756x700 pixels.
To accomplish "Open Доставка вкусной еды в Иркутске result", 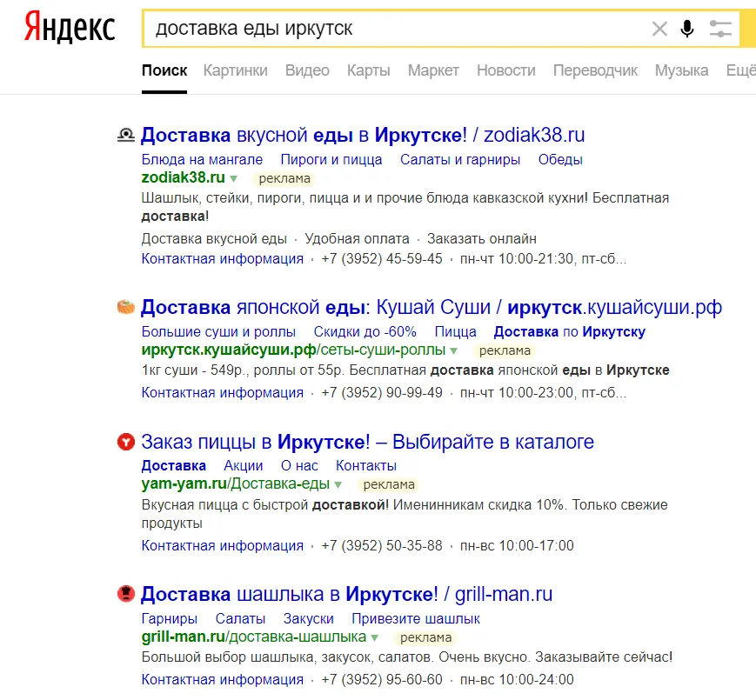I will pyautogui.click(x=363, y=135).
